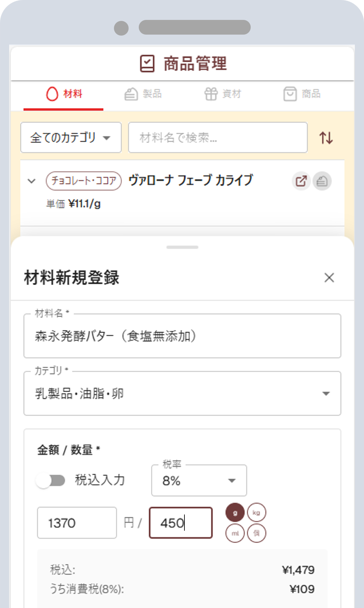
Task: Click the チョコレート・ココア category badge
Action: coord(83,180)
